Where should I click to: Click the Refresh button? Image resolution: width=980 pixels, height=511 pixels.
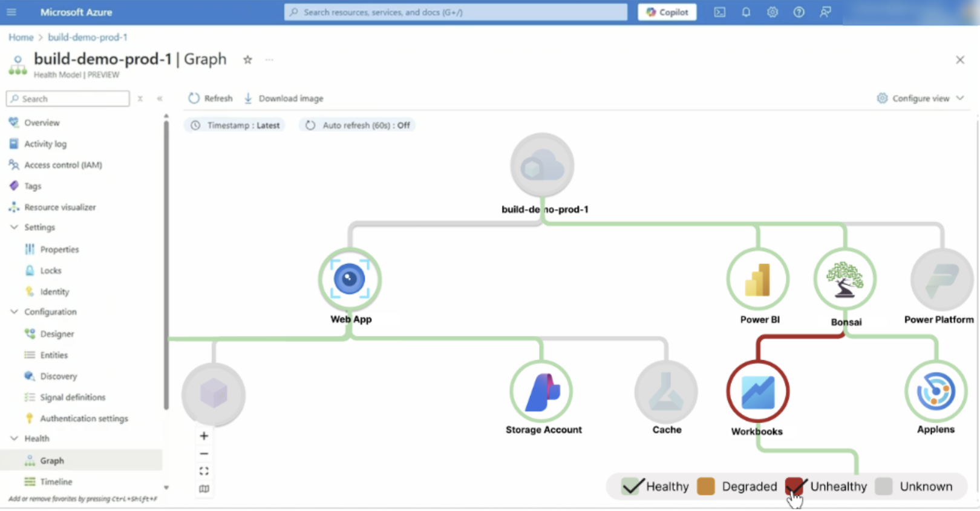211,98
